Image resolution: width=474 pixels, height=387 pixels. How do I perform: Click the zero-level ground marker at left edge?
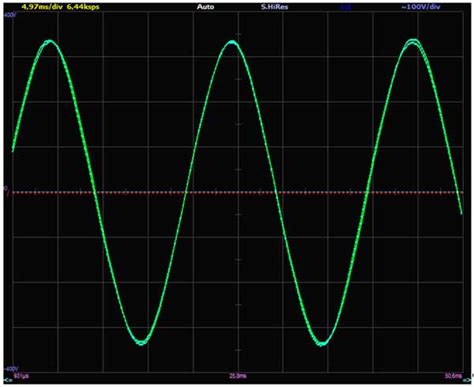click(6, 190)
